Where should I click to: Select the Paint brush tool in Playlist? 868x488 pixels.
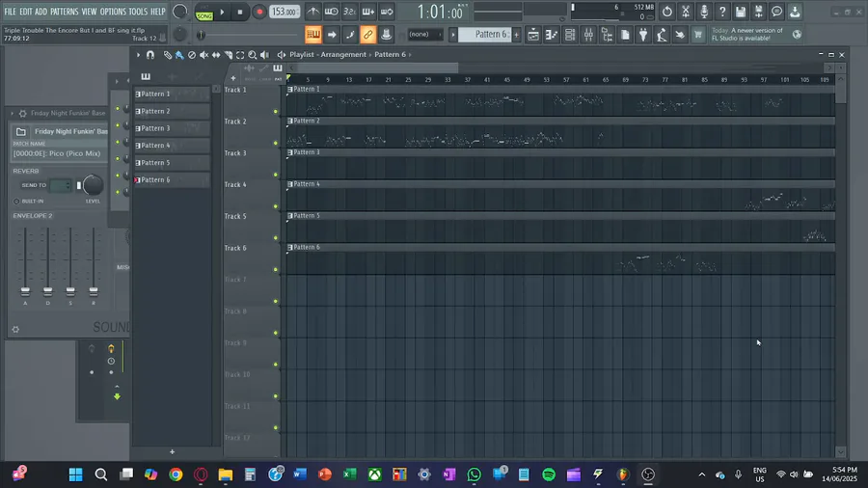(x=179, y=55)
